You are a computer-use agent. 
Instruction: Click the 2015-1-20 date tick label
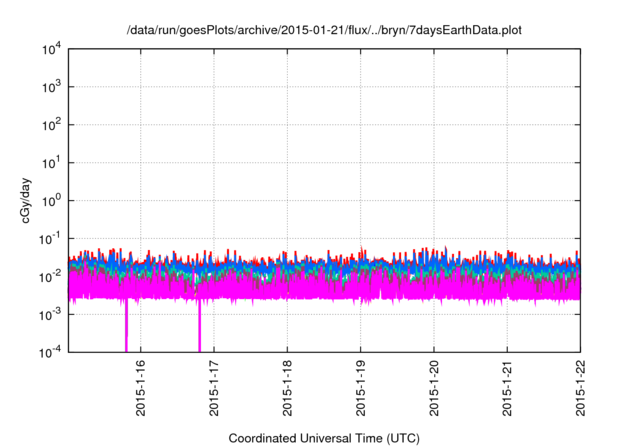(433, 388)
